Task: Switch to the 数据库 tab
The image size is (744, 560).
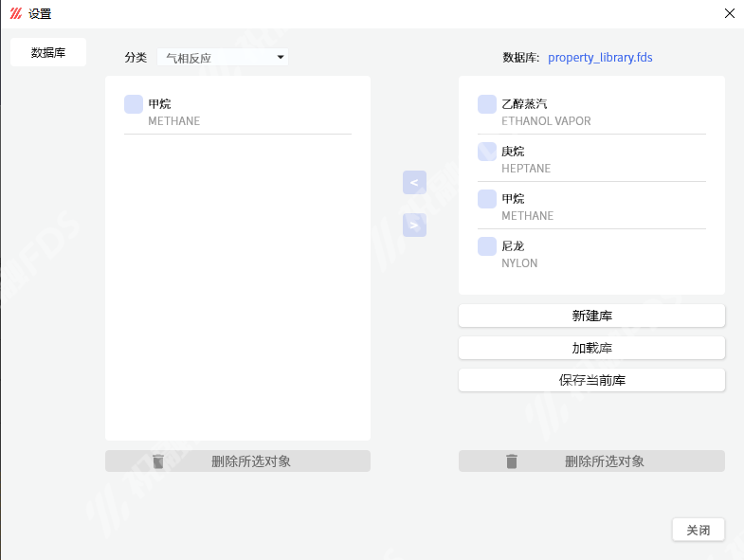Action: (48, 53)
